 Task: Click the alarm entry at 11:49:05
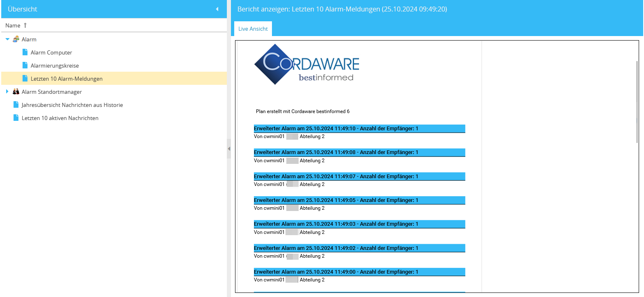359,200
